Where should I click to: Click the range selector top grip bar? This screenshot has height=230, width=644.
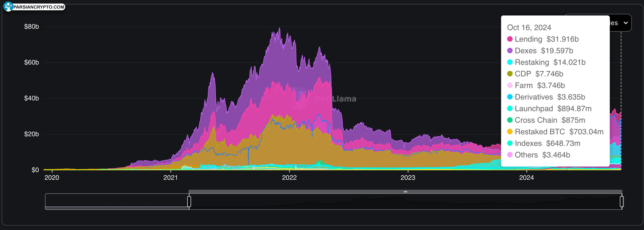[405, 192]
